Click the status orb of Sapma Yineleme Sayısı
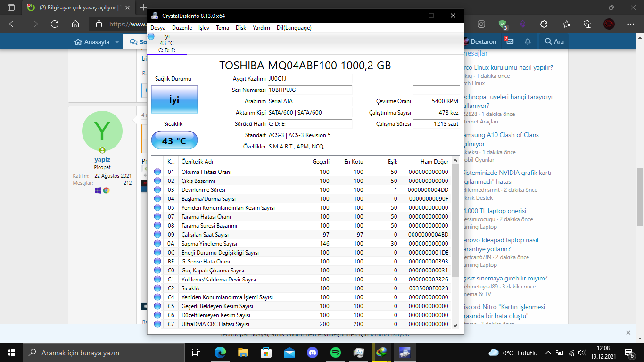This screenshot has width=644, height=362. tap(157, 244)
